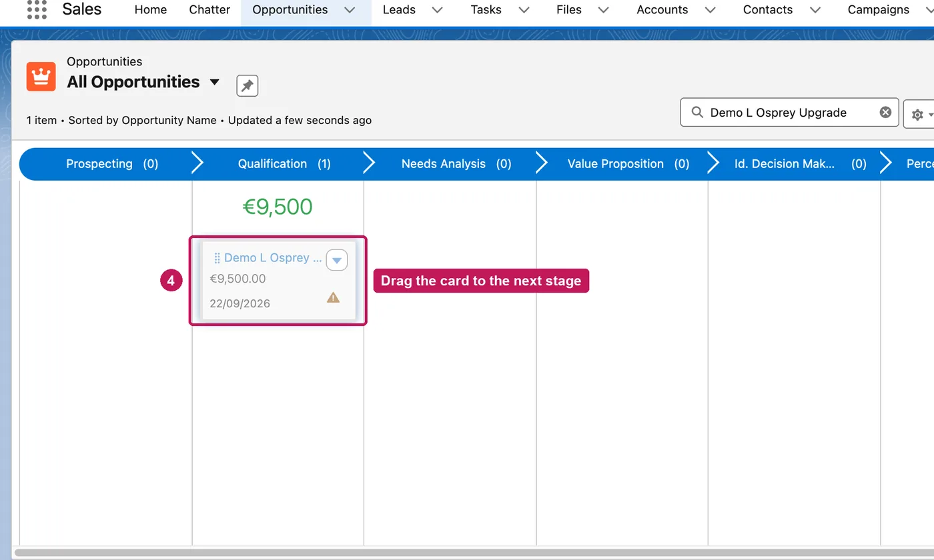Open Contacts tab dropdown chevron
This screenshot has width=934, height=560.
tap(815, 10)
